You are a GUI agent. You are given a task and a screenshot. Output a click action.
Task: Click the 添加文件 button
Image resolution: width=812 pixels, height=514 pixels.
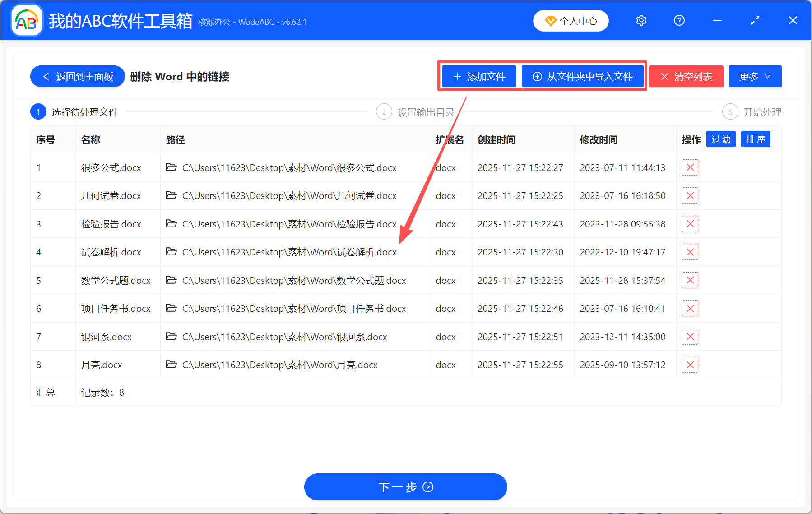click(478, 76)
